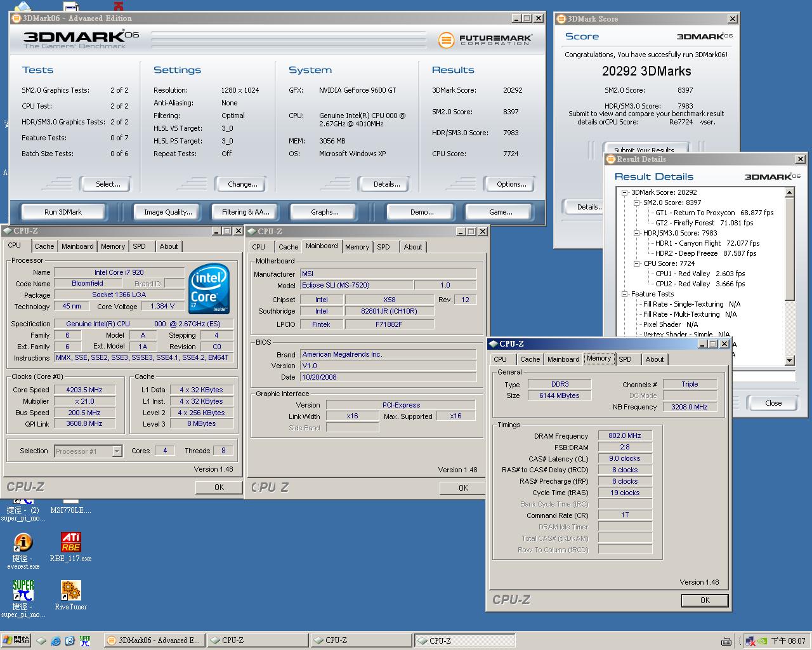Click the keyboard icon in taskbar
This screenshot has width=812, height=650.
(726, 641)
